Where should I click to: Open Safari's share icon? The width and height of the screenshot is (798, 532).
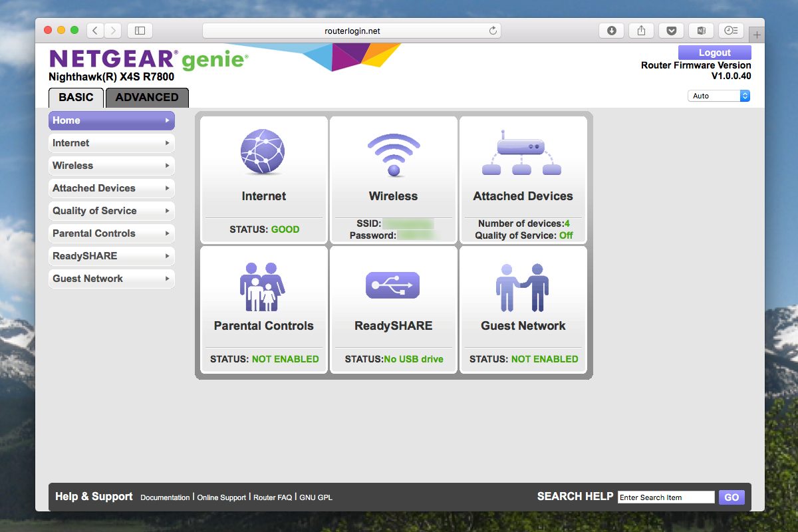coord(642,31)
